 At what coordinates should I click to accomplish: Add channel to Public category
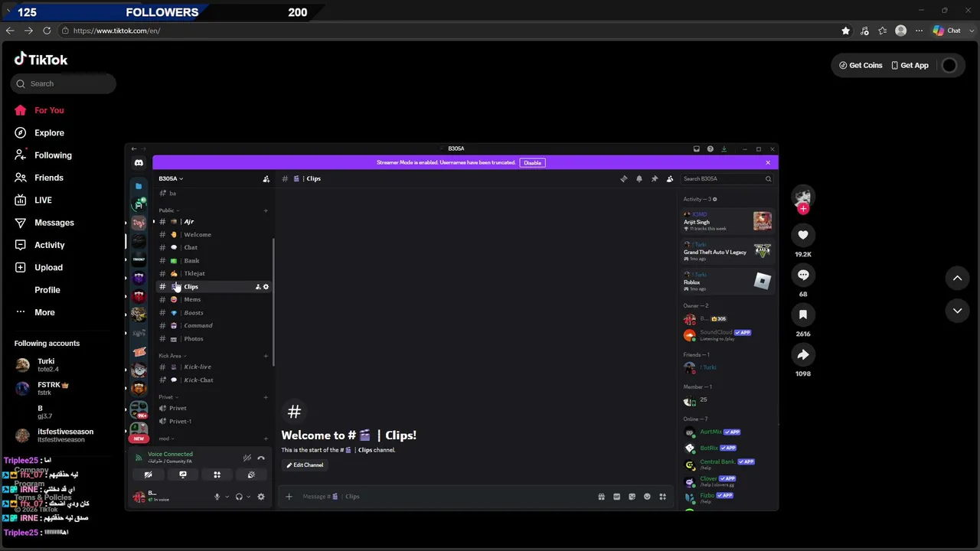(266, 210)
